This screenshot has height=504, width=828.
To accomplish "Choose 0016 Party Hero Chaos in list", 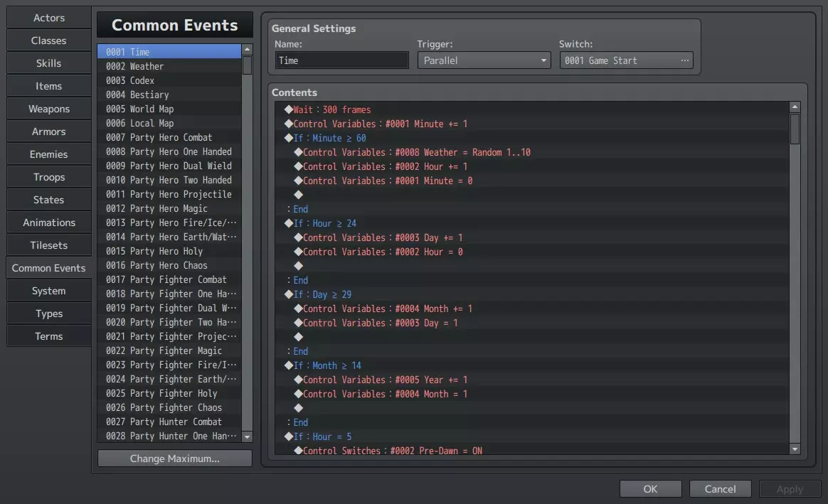I will [x=169, y=265].
